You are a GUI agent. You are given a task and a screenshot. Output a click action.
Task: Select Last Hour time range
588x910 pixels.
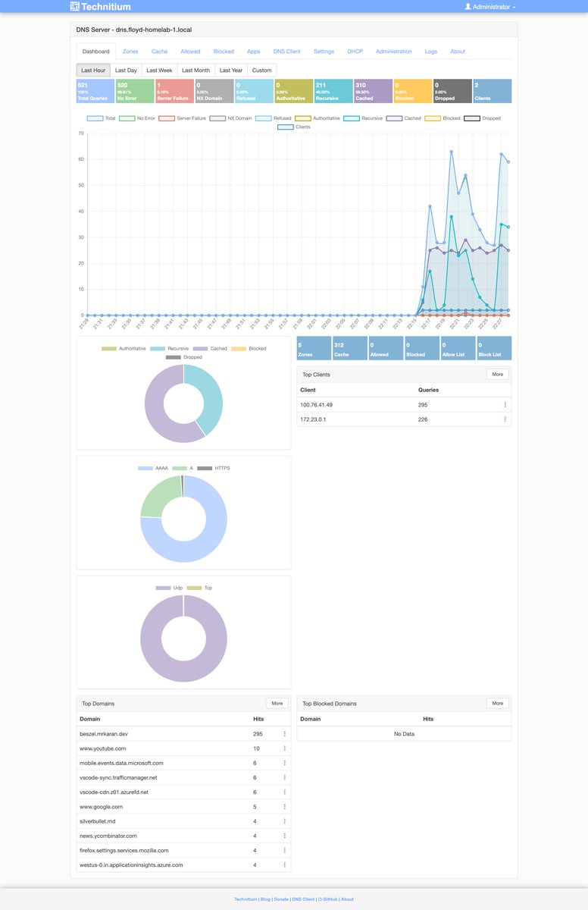coord(93,70)
